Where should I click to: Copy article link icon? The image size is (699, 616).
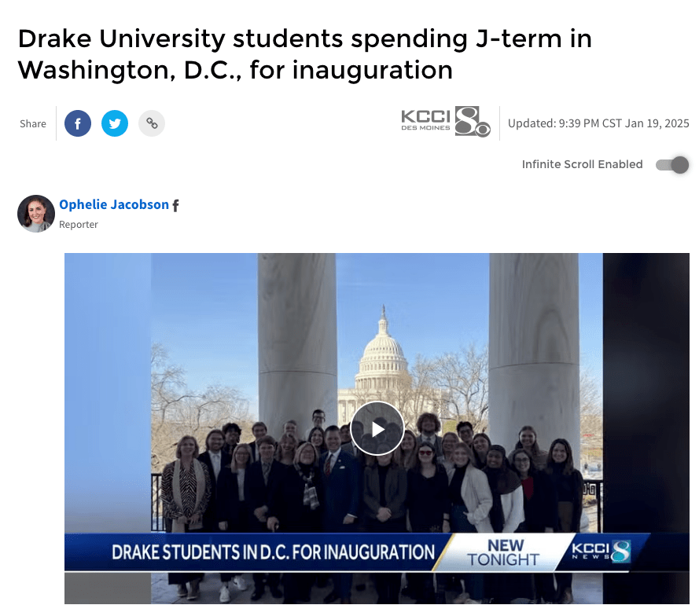tap(152, 123)
